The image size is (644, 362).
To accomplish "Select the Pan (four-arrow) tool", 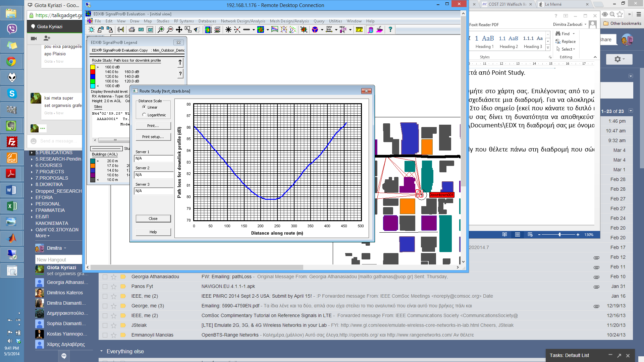I will (x=179, y=30).
